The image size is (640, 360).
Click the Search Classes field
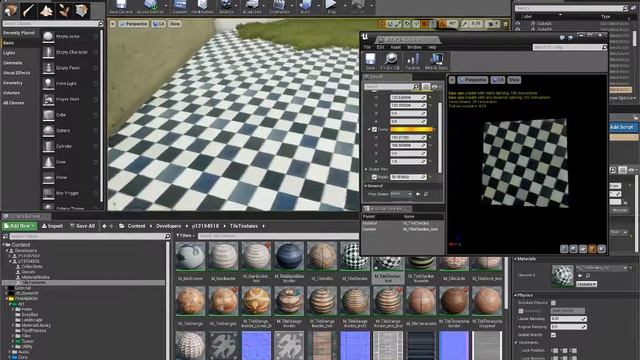[x=53, y=24]
